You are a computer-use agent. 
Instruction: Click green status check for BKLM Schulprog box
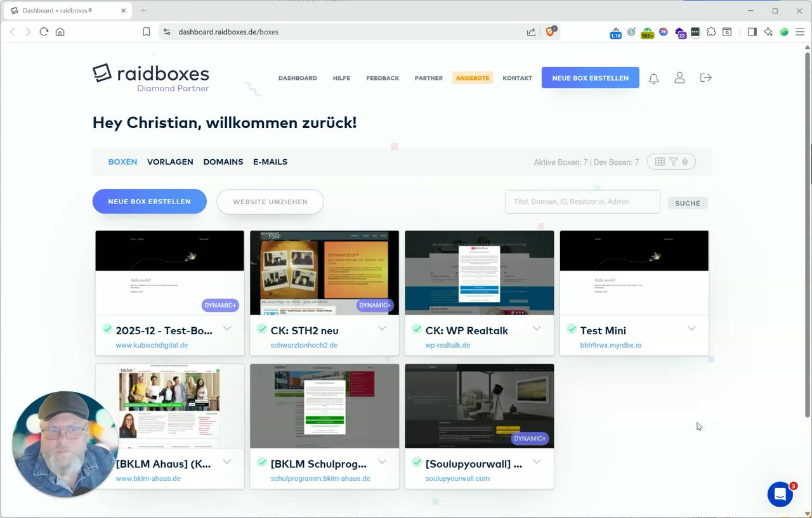point(262,462)
